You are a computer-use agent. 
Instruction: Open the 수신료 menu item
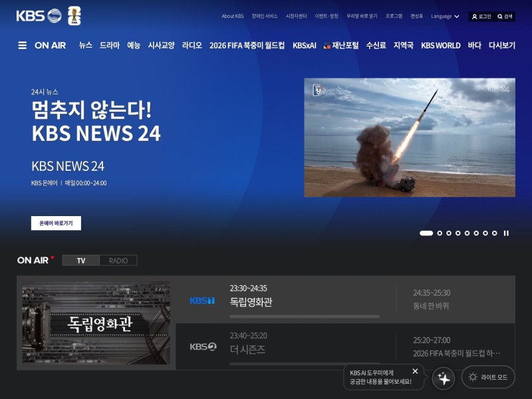[x=376, y=45]
